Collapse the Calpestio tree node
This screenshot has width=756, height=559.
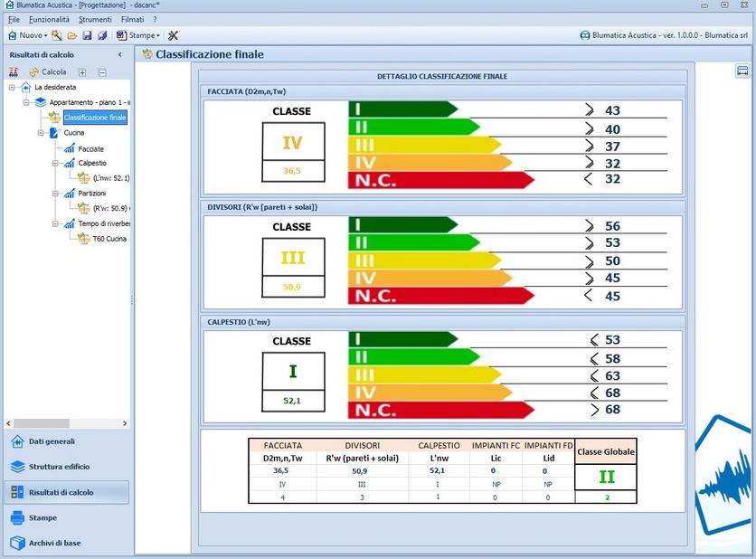pos(56,164)
